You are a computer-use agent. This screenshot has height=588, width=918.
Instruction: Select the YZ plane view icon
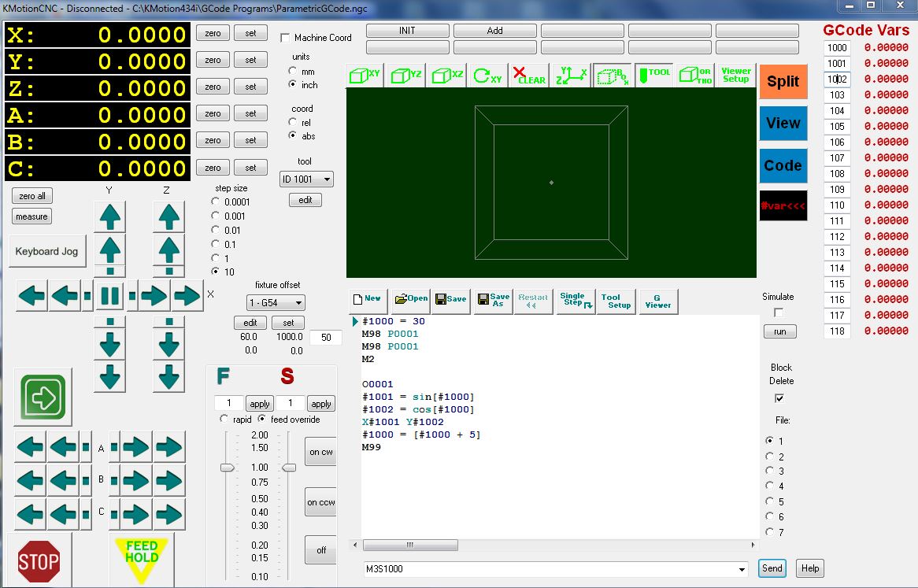click(x=407, y=76)
